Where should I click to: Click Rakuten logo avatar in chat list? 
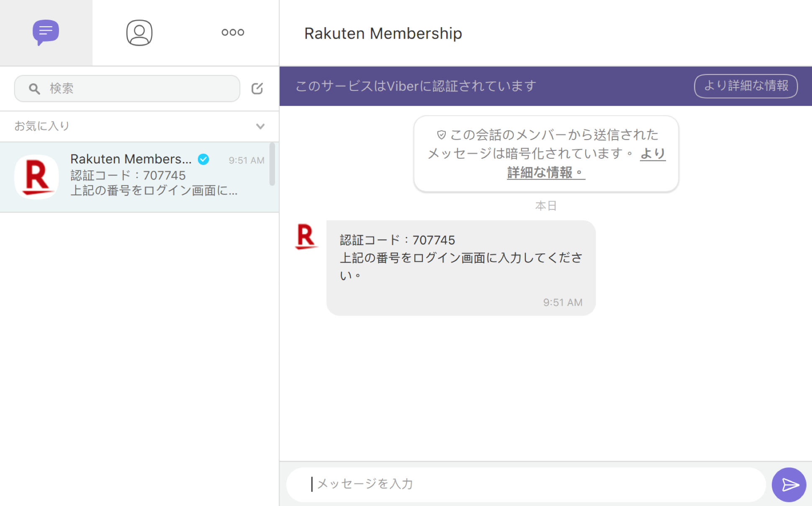[x=36, y=177]
